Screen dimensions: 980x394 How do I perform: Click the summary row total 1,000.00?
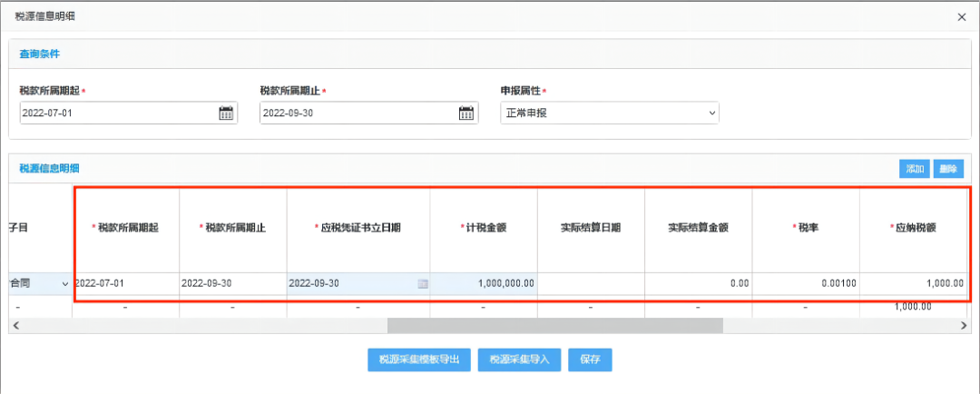click(913, 307)
